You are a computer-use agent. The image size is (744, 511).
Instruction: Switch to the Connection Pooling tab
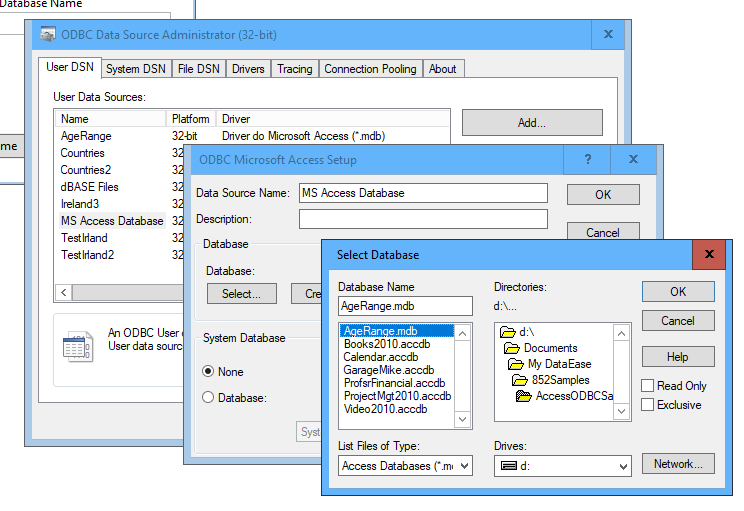tap(370, 69)
